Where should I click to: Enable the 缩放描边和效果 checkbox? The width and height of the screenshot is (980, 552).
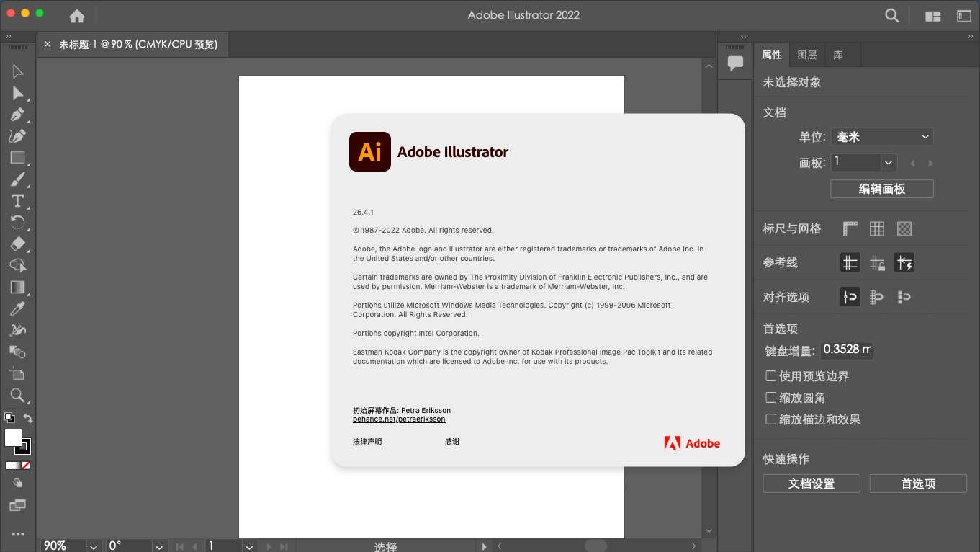pos(771,419)
